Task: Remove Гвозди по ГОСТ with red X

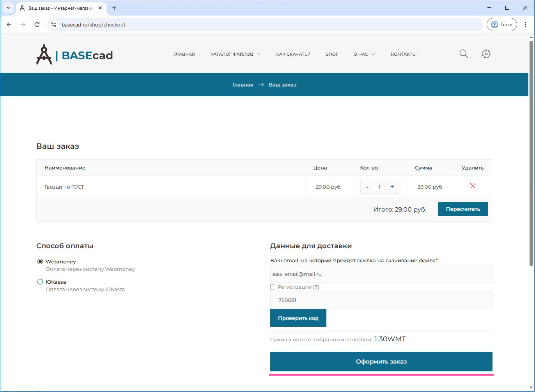Action: pos(473,186)
